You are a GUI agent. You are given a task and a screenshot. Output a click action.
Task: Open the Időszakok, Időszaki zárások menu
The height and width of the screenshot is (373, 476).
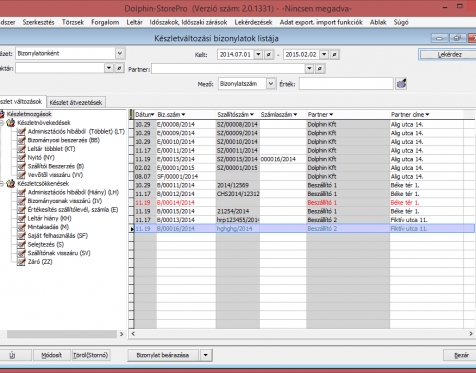tap(188, 22)
